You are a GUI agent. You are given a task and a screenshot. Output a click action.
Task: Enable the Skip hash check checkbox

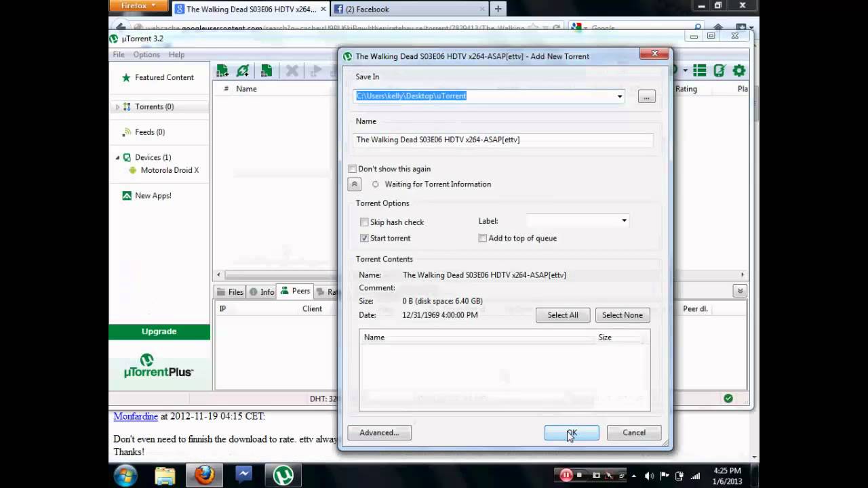click(x=364, y=222)
